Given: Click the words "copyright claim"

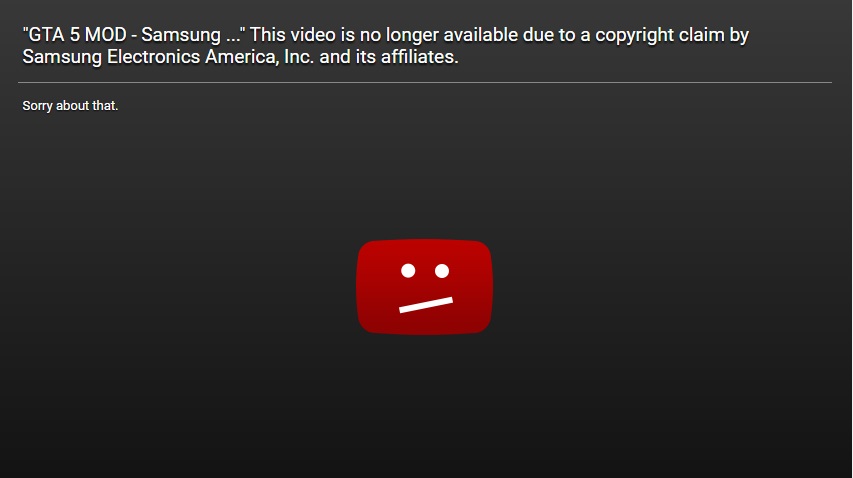Looking at the screenshot, I should coord(660,35).
